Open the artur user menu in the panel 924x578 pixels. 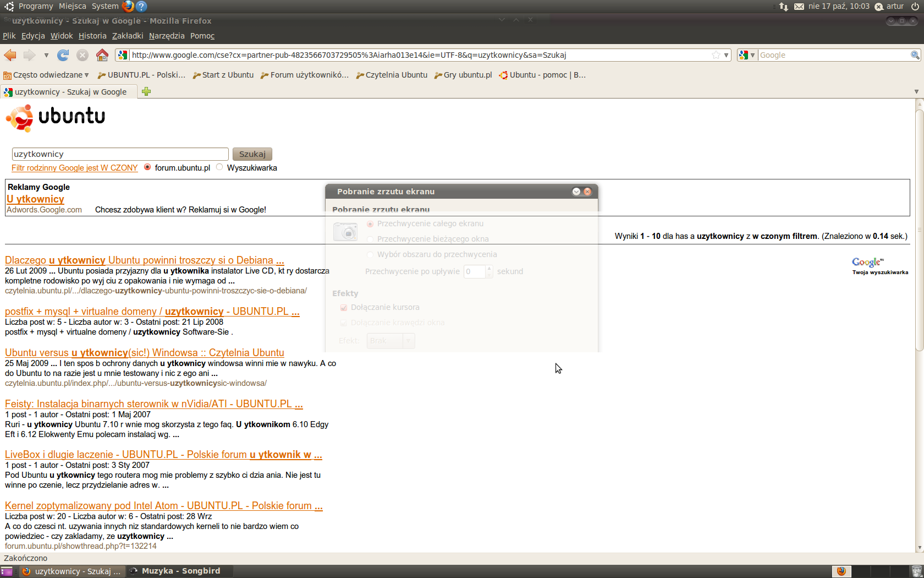889,6
